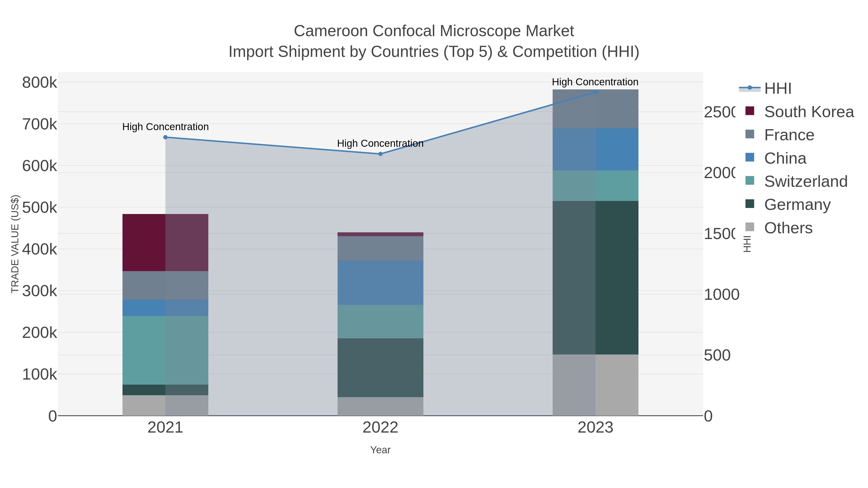This screenshot has width=868, height=488.
Task: Click Switzerland segment of 2023 bar
Action: (x=595, y=186)
